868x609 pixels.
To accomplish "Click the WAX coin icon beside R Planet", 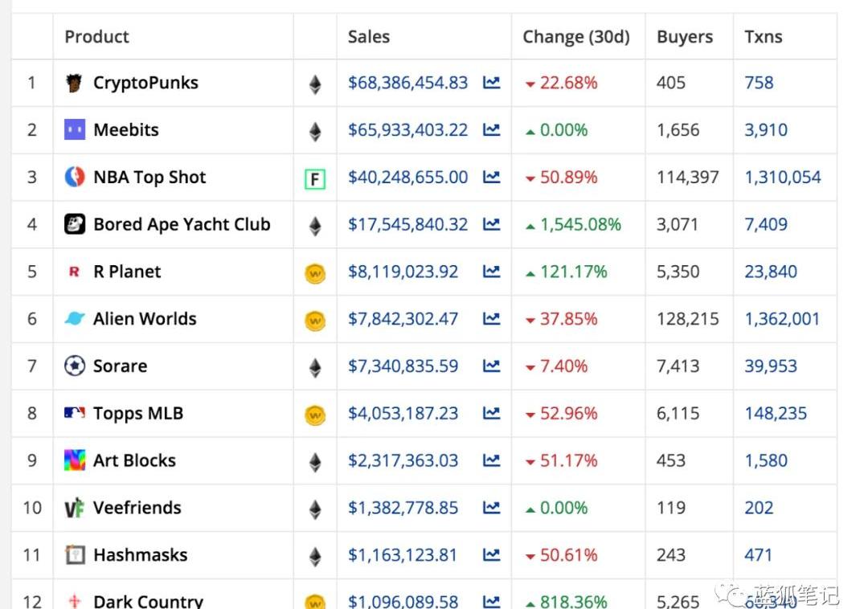I will [315, 273].
